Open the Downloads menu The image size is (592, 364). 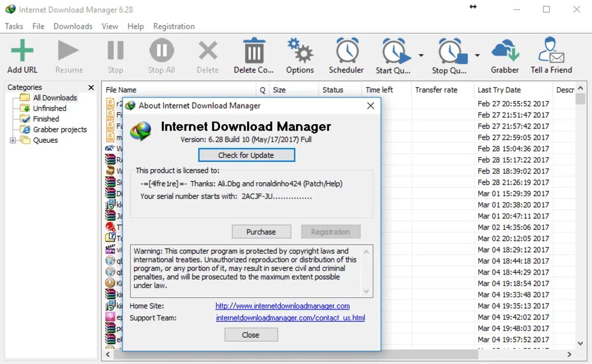[73, 27]
